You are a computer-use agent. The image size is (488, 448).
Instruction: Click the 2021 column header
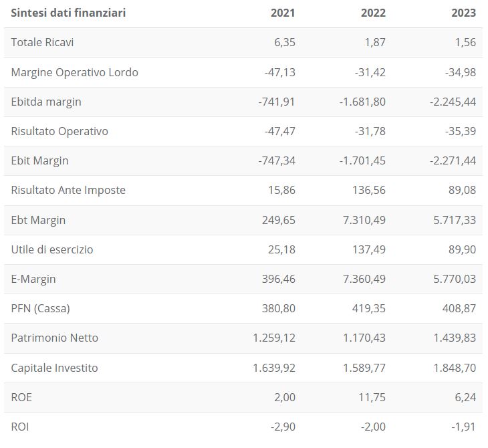tap(283, 13)
